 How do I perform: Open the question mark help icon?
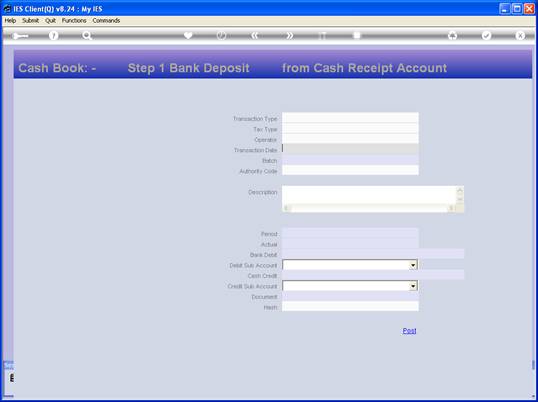pos(53,35)
